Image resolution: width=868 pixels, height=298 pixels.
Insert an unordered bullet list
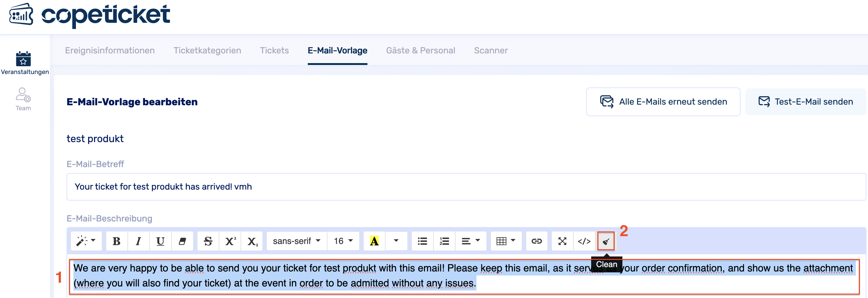click(422, 241)
